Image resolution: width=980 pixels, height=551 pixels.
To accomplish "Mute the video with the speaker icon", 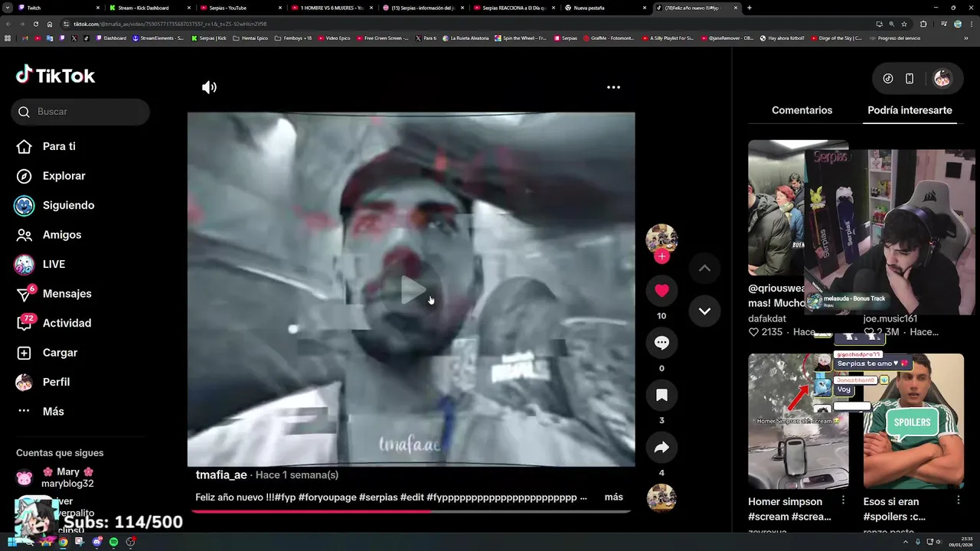I will tap(209, 87).
